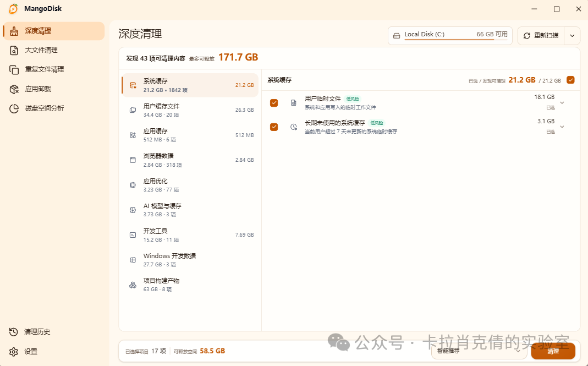
Task: Click the broom icon for 深度清理
Action: click(x=14, y=31)
